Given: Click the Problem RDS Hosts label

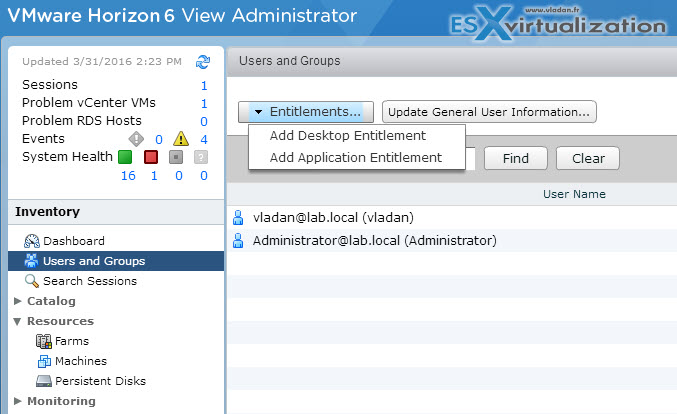Looking at the screenshot, I should [x=82, y=120].
